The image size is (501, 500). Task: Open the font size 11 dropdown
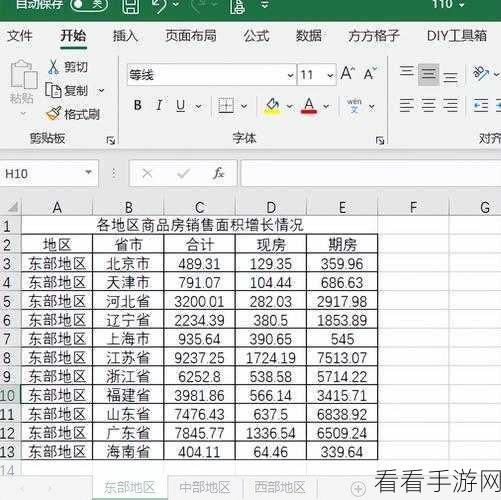pyautogui.click(x=330, y=75)
